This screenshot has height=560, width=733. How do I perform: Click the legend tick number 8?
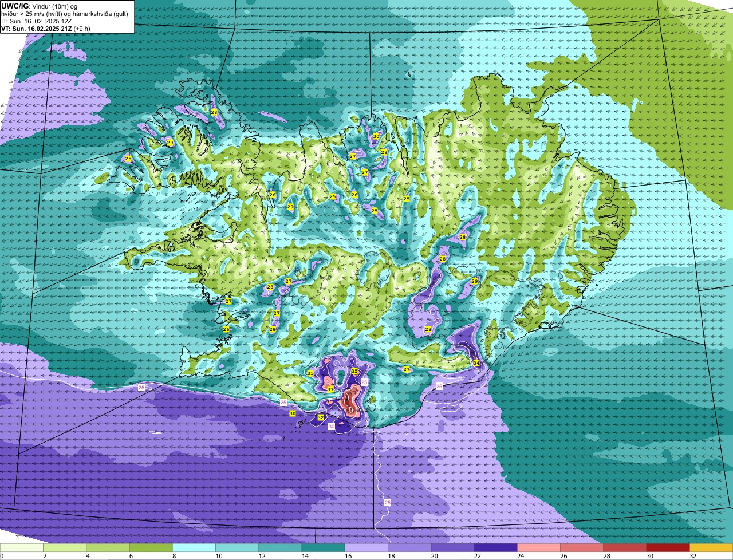pyautogui.click(x=173, y=556)
